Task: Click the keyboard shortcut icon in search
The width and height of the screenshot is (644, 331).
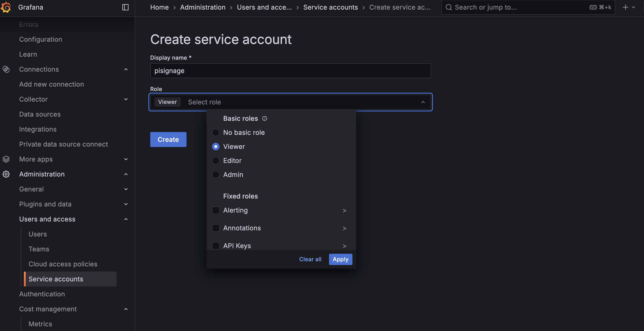Action: click(593, 7)
